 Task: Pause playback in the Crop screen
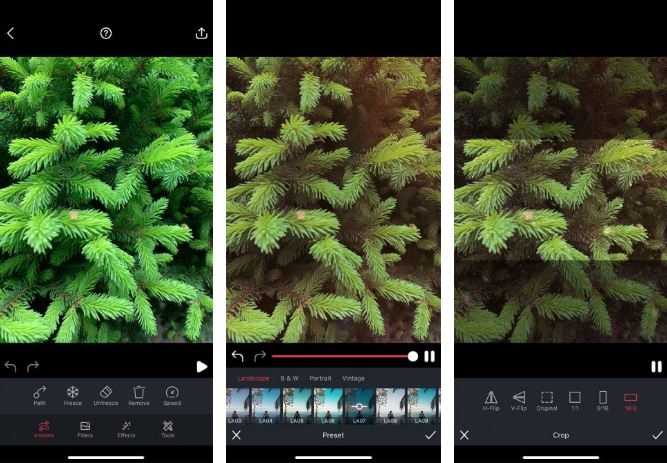(656, 366)
